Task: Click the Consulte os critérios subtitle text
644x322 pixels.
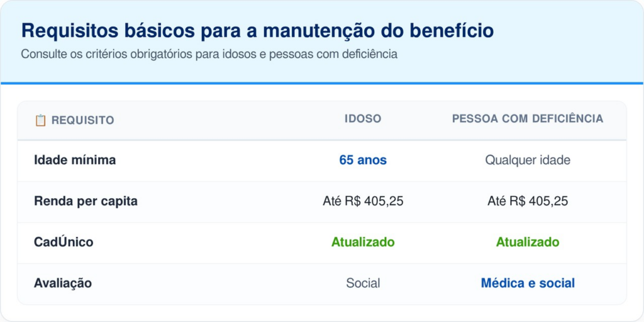Action: click(209, 54)
